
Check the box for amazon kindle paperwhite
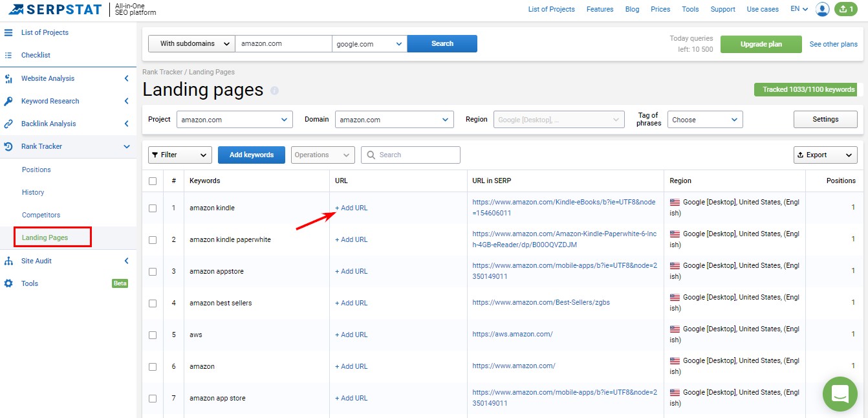coord(153,240)
